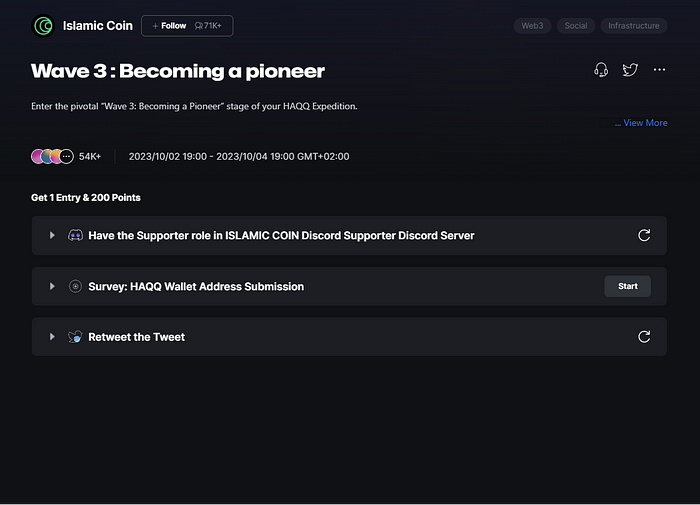
Task: Expand the Retweet the Tweet arrow
Action: pyautogui.click(x=52, y=337)
